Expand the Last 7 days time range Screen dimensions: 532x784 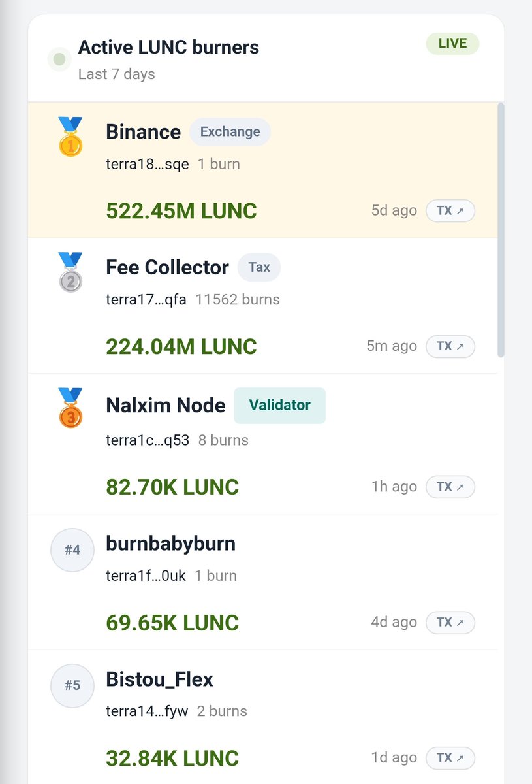tap(116, 74)
